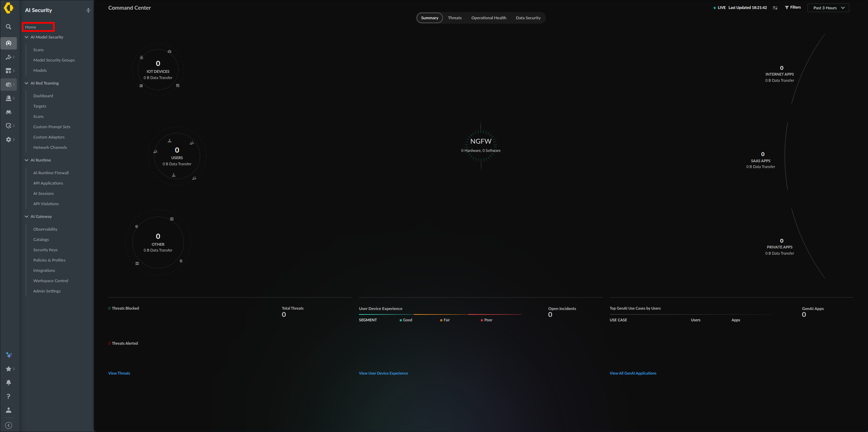Screen dimensions: 868x432
Task: Open the favorites star icon
Action: (x=8, y=369)
